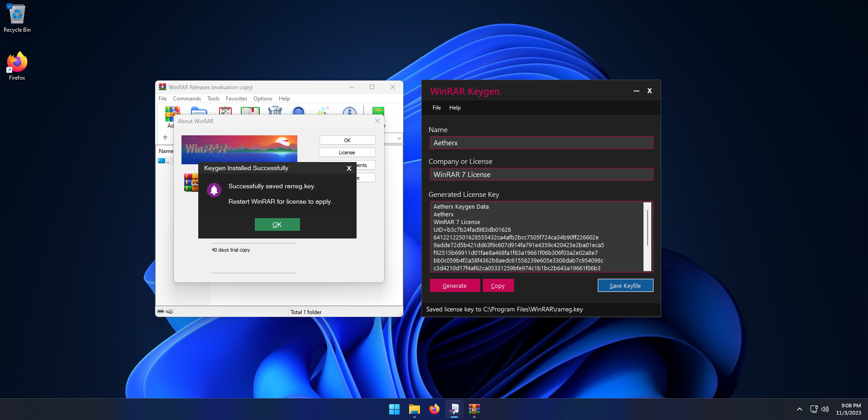Click the drive icon in WinRAR status bar

[x=161, y=311]
